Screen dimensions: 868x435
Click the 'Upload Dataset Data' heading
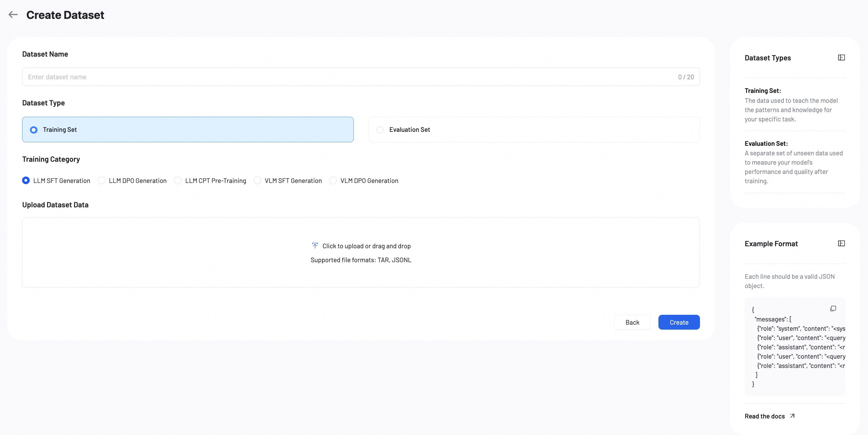(x=55, y=205)
